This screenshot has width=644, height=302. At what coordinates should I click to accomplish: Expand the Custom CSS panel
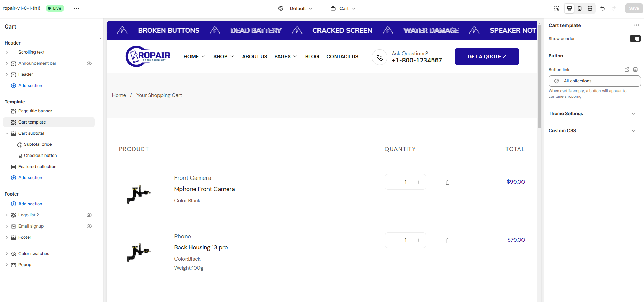tap(633, 131)
